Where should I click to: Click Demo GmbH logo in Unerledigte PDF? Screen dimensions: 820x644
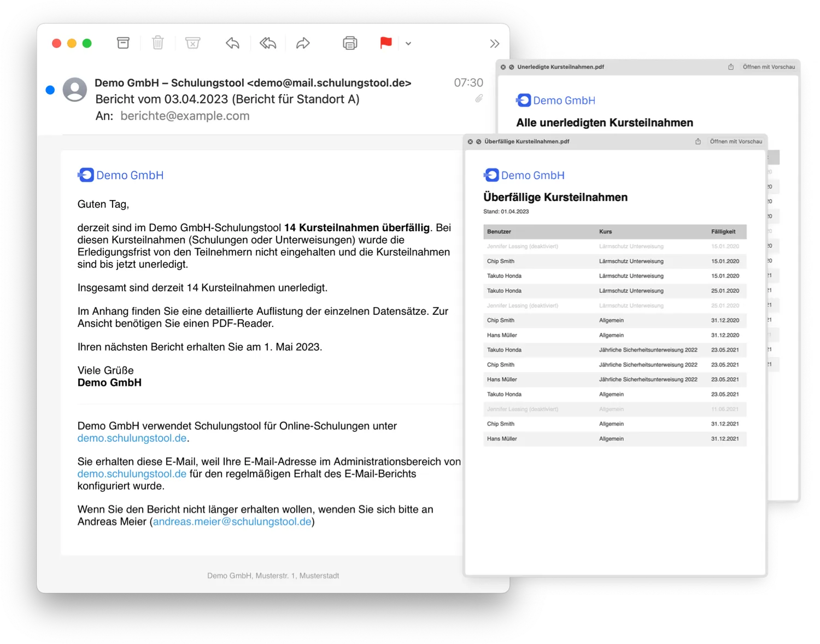pyautogui.click(x=555, y=100)
